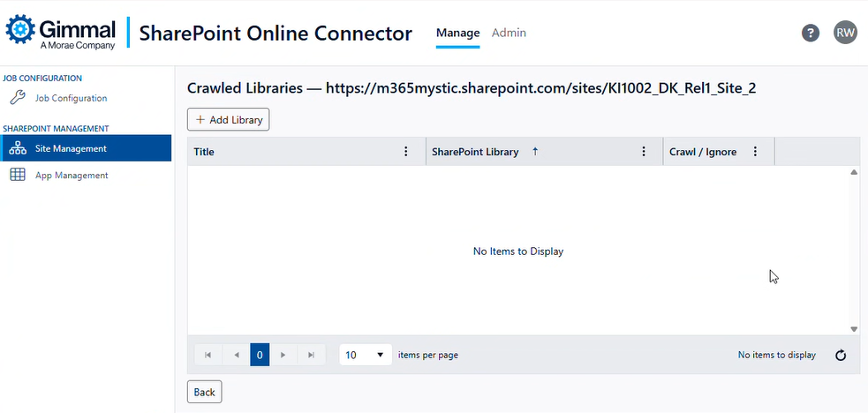Open SharePoint Library column options menu
868x413 pixels.
tap(644, 152)
